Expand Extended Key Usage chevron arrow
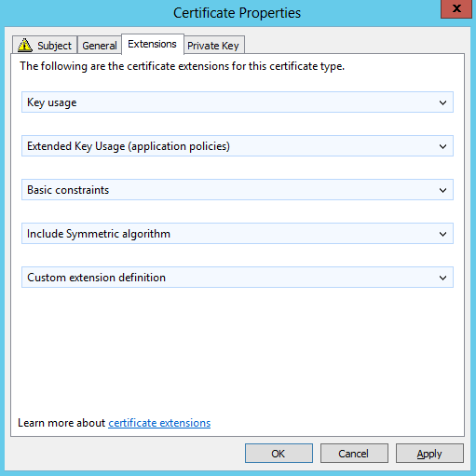476x476 pixels. click(x=442, y=146)
